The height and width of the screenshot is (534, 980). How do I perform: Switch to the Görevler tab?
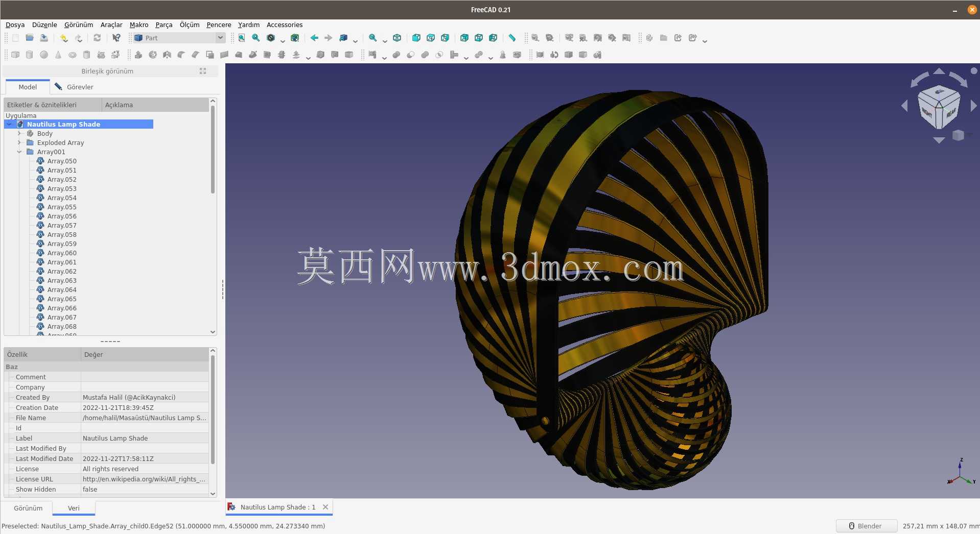click(74, 87)
